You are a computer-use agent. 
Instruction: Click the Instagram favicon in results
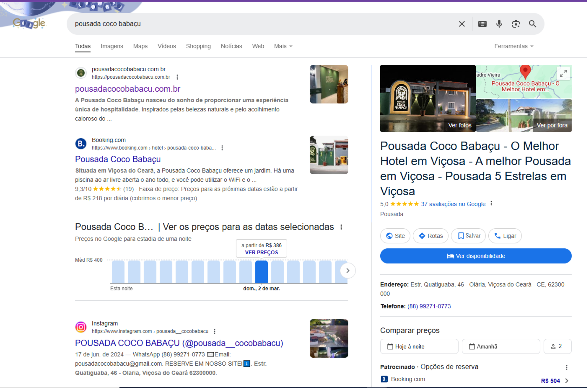point(81,327)
